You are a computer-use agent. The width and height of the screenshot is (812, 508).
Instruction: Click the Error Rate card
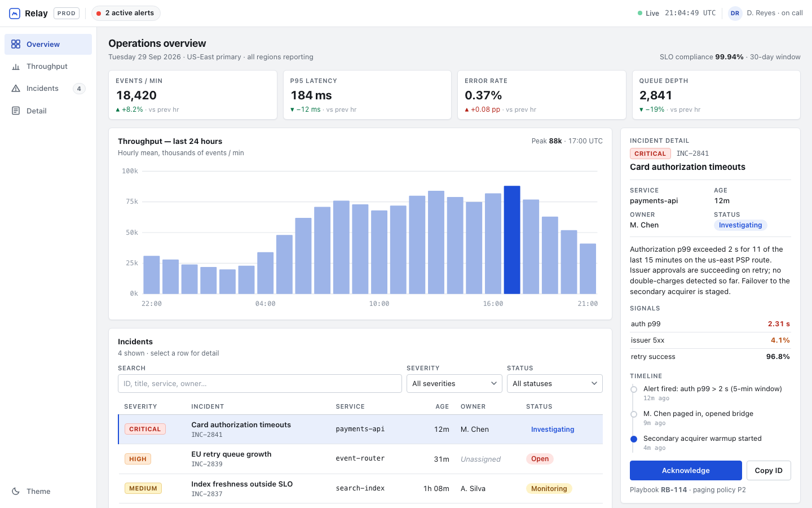tap(542, 95)
